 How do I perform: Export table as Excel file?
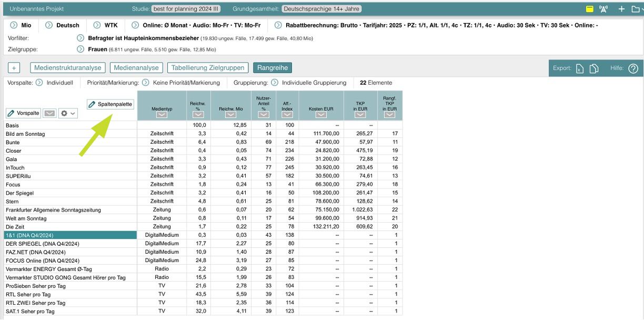[579, 68]
